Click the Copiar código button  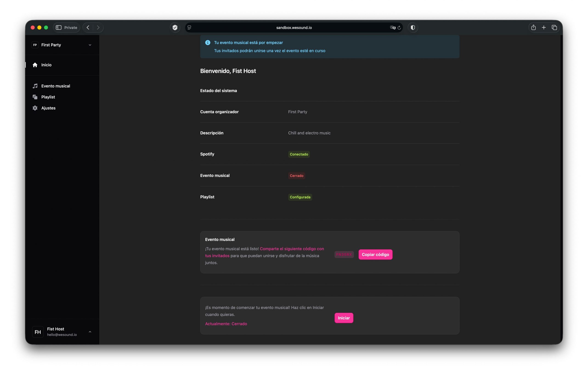375,255
